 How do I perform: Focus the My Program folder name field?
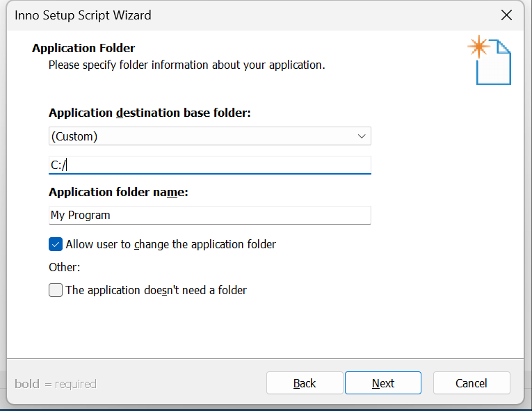[210, 215]
